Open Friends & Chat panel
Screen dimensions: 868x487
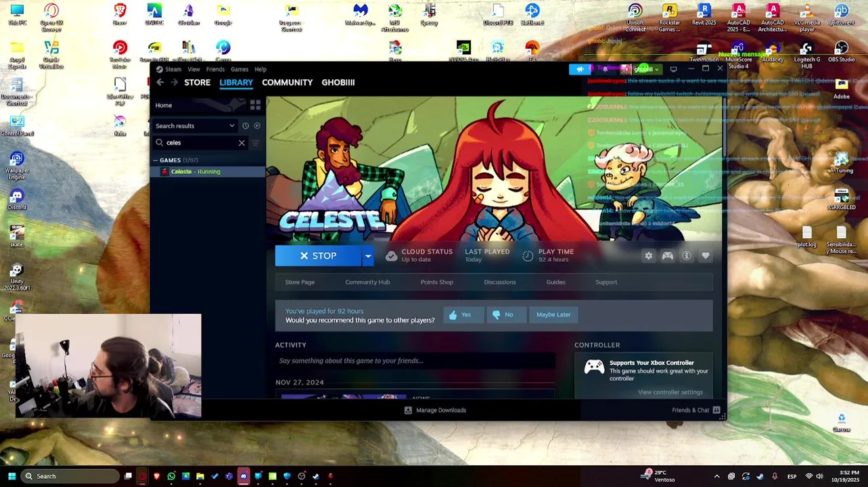pyautogui.click(x=696, y=410)
